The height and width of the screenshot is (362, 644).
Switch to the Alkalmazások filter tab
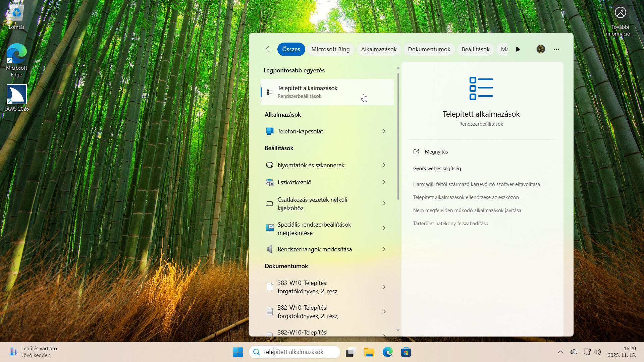click(379, 49)
